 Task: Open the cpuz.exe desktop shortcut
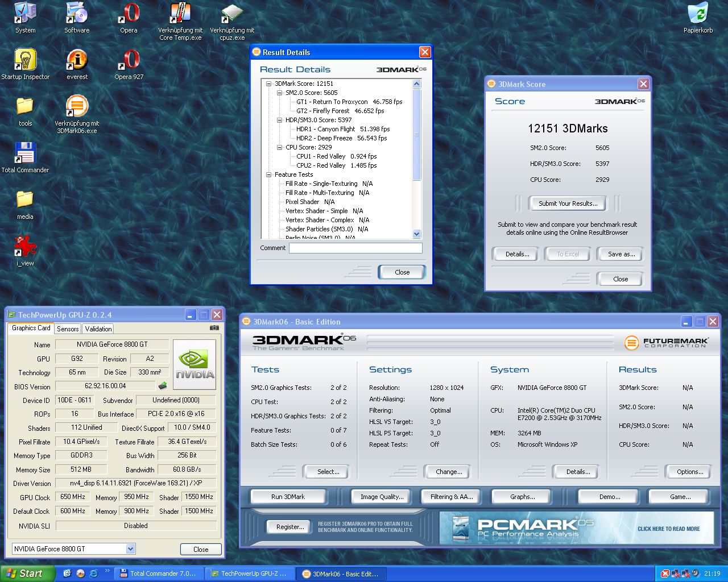click(232, 22)
